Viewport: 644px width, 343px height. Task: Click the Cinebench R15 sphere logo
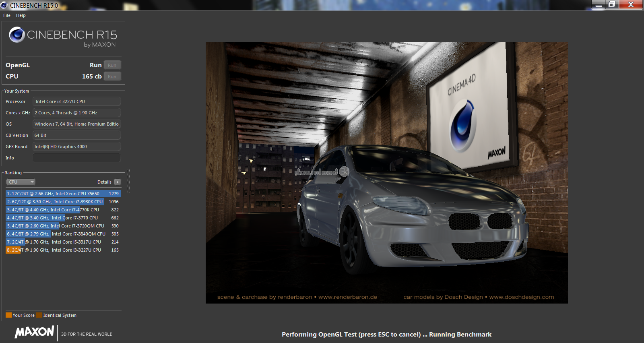17,35
